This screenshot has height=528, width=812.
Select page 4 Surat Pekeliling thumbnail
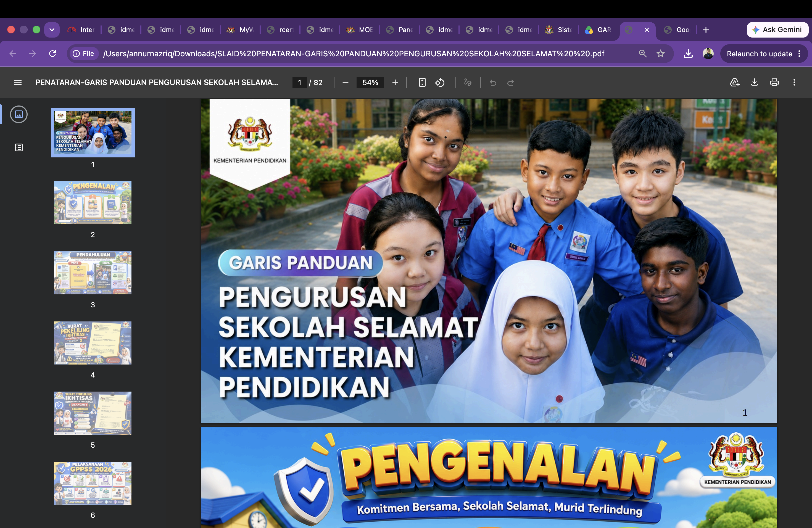click(x=93, y=343)
